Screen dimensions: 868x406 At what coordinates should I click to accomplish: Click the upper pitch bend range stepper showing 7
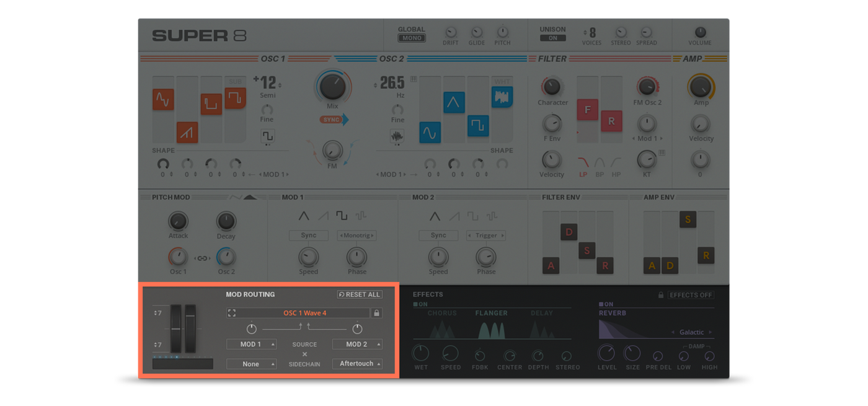(158, 313)
